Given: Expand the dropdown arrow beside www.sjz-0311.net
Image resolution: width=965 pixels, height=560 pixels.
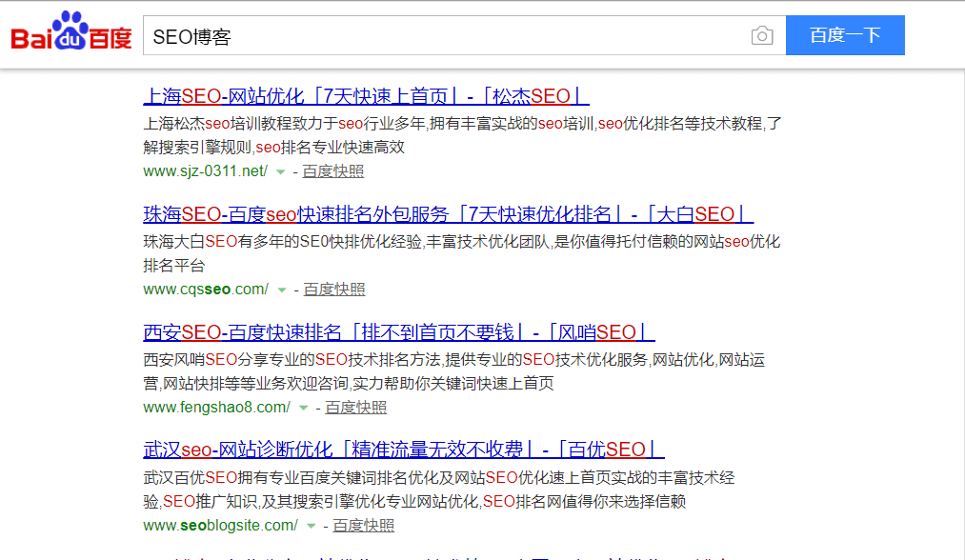Looking at the screenshot, I should click(281, 172).
